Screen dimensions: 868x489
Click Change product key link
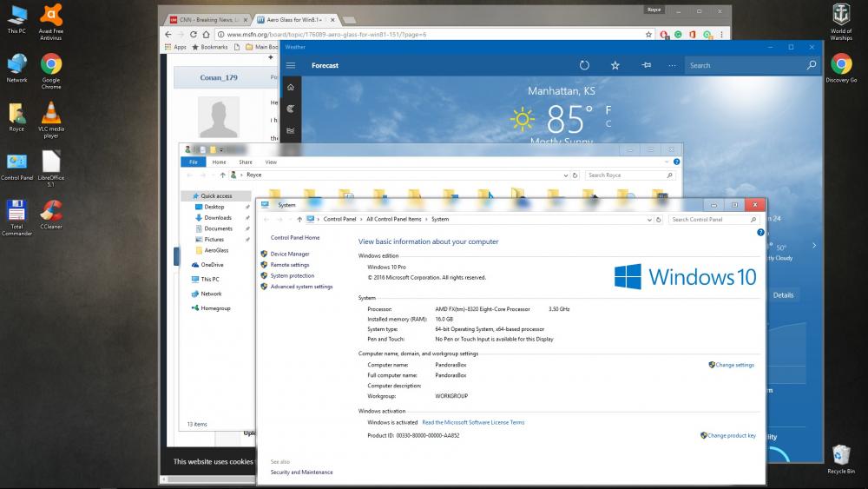731,435
